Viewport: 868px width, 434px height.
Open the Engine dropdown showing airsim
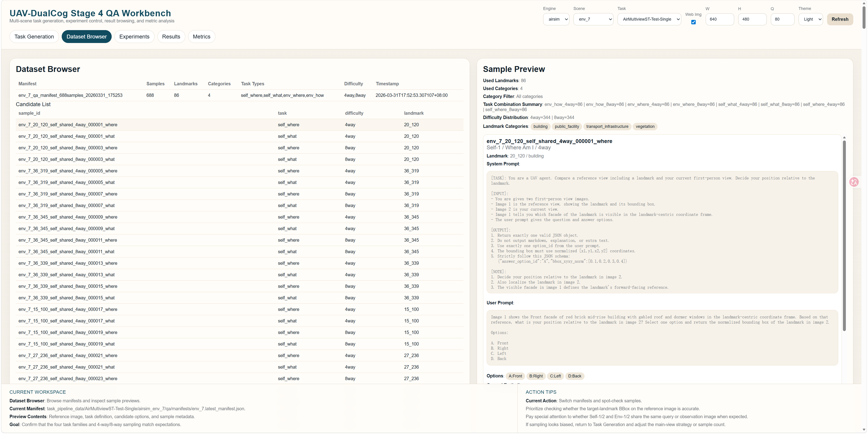(x=556, y=19)
